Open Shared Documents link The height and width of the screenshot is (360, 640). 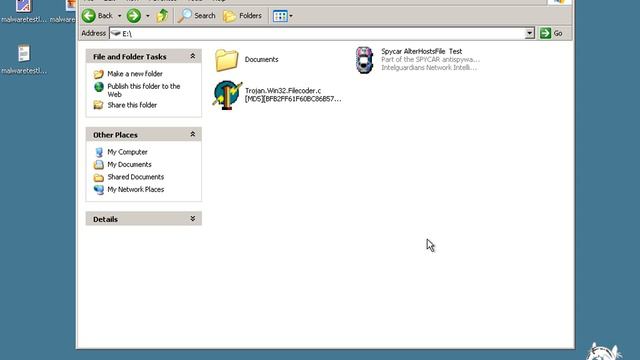(136, 177)
